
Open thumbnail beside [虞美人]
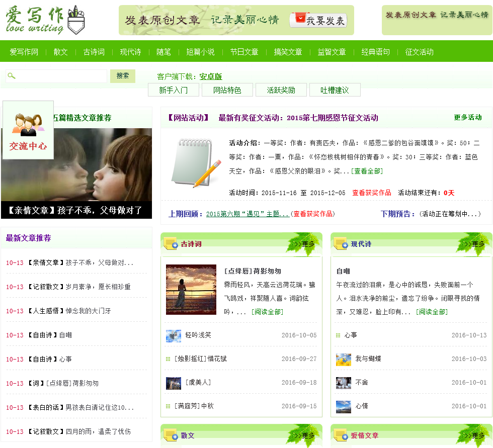coord(174,383)
